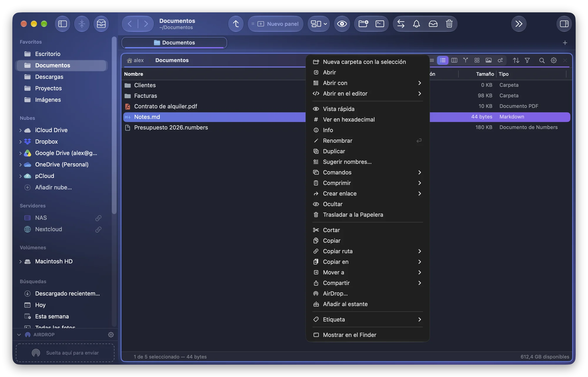
Task: Select Contrato de alquiler.pdf file
Action: pos(166,106)
